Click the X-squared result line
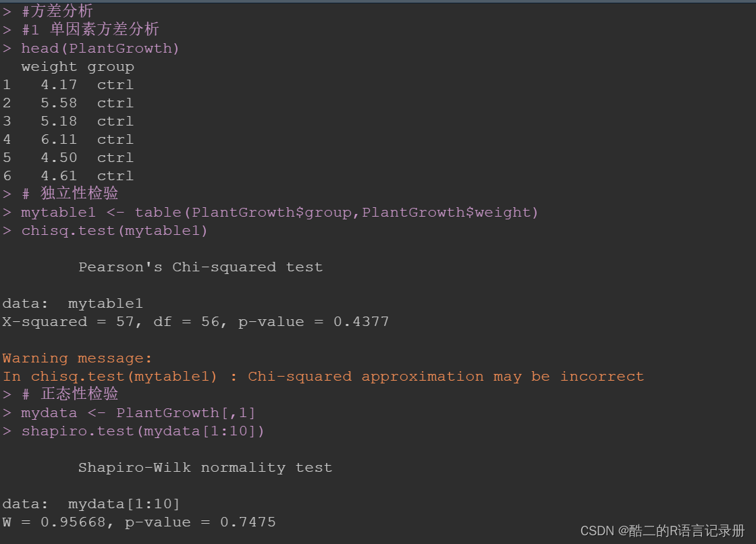 (x=195, y=322)
